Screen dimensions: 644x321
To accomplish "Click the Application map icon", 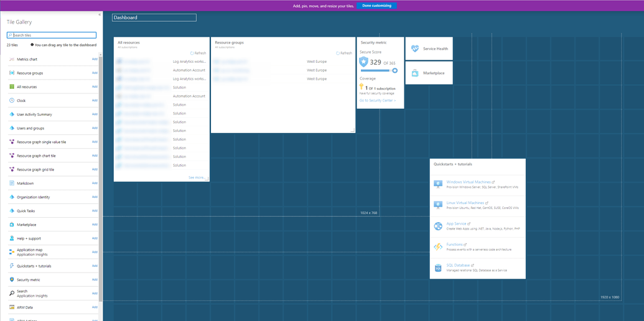I will pyautogui.click(x=11, y=252).
